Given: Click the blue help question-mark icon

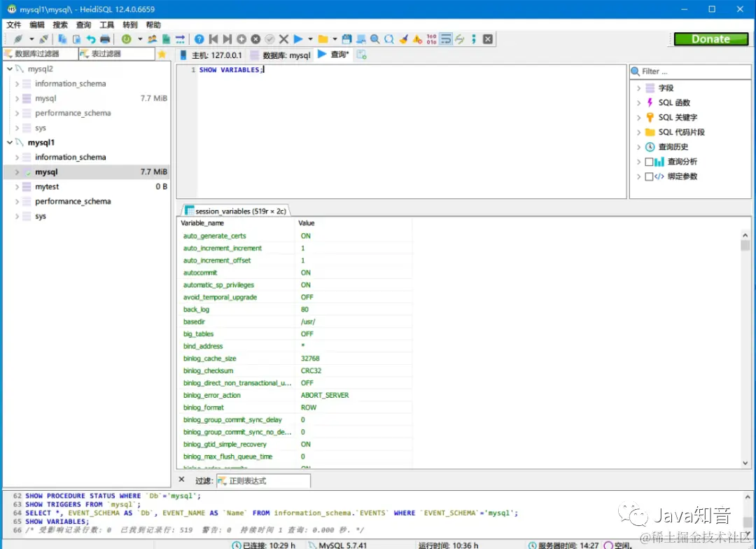Looking at the screenshot, I should tap(199, 39).
